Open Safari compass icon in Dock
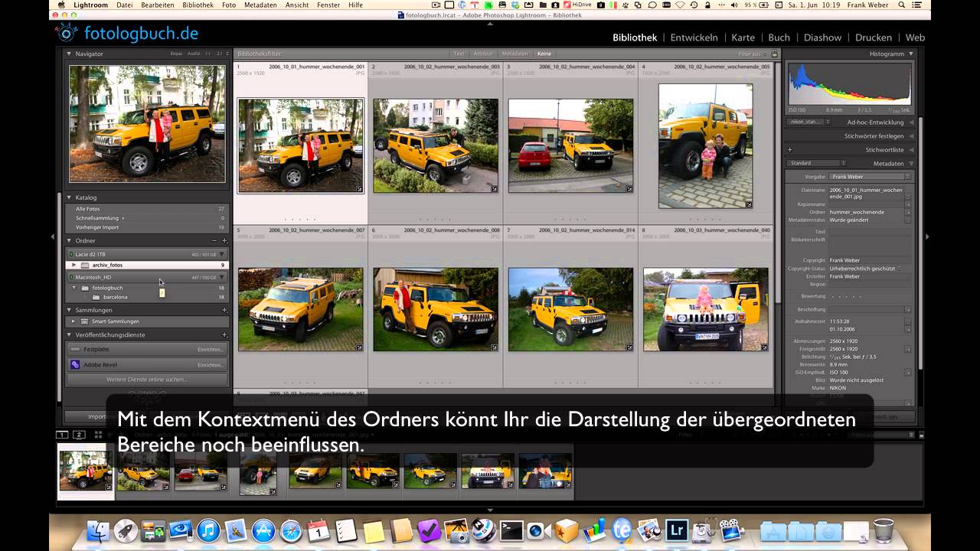 coord(291,530)
